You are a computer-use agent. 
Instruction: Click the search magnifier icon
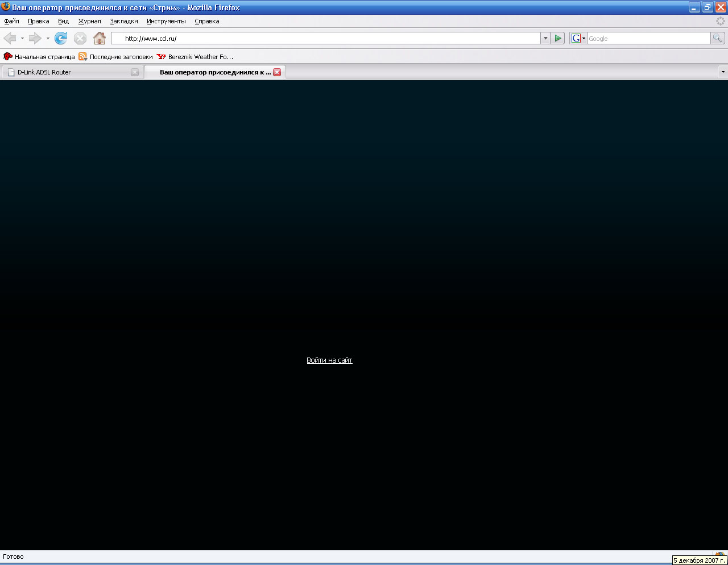click(x=718, y=38)
